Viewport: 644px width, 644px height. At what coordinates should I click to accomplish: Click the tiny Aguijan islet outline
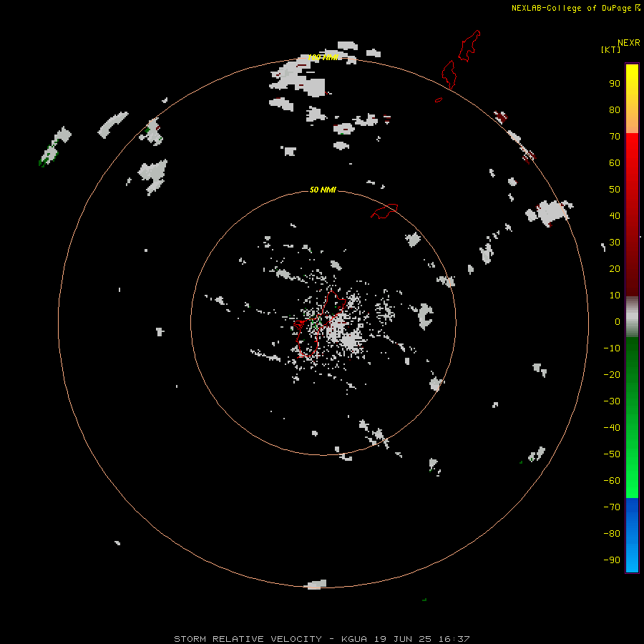click(439, 99)
